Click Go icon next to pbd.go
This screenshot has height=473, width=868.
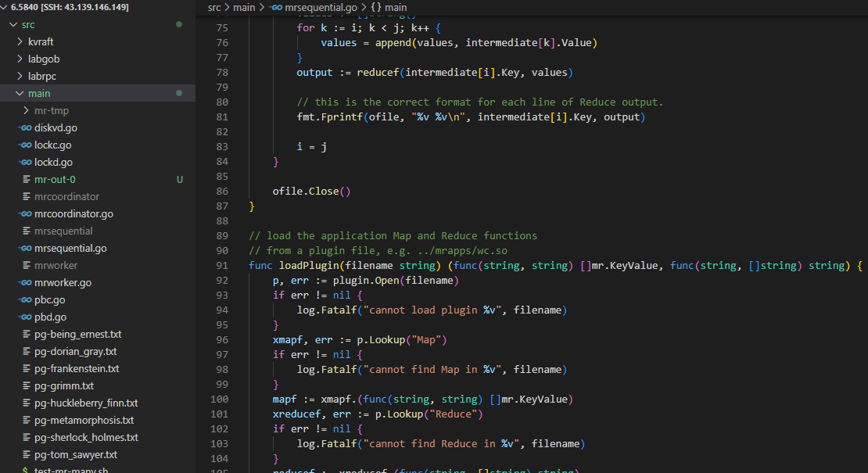pyautogui.click(x=26, y=317)
